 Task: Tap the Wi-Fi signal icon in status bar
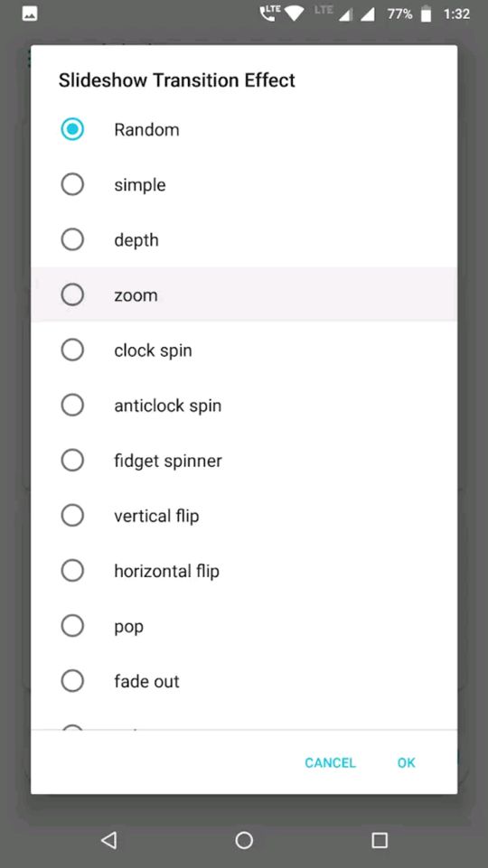pos(294,14)
